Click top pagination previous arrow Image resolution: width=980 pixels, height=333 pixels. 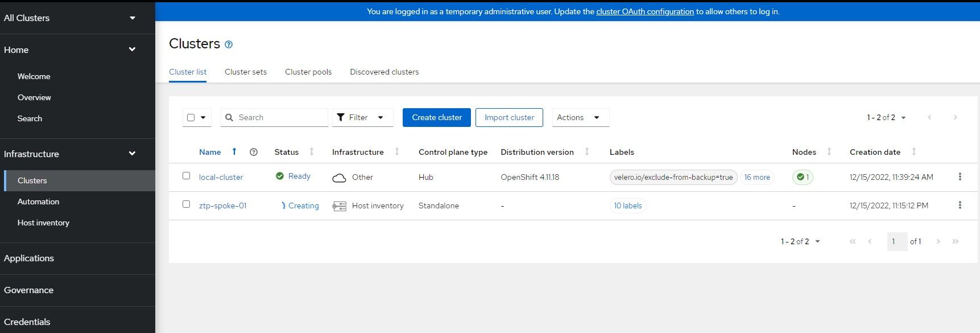pos(929,117)
